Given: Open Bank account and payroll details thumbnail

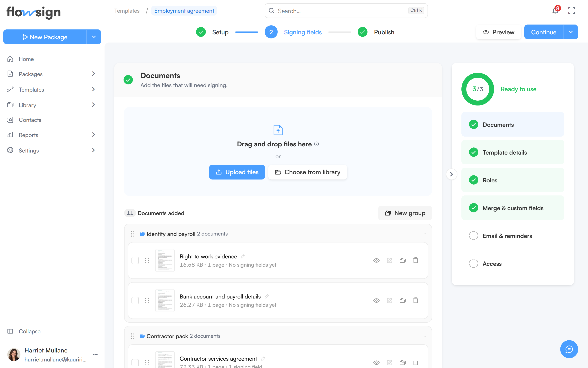Looking at the screenshot, I should click(x=165, y=301).
